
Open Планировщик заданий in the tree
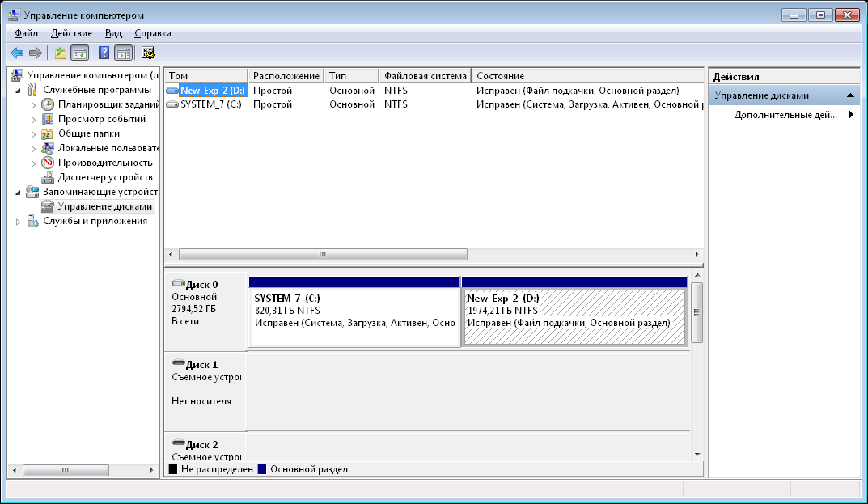tap(108, 104)
